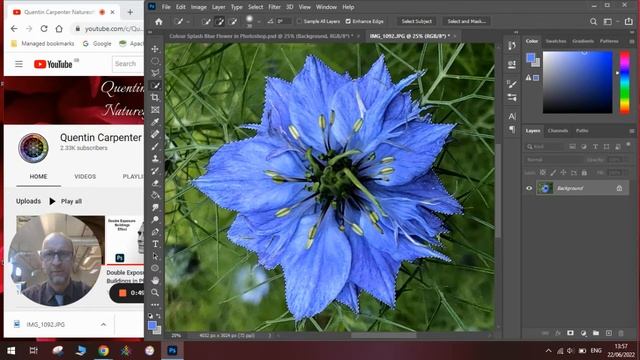Open the History panel icon

click(512, 46)
